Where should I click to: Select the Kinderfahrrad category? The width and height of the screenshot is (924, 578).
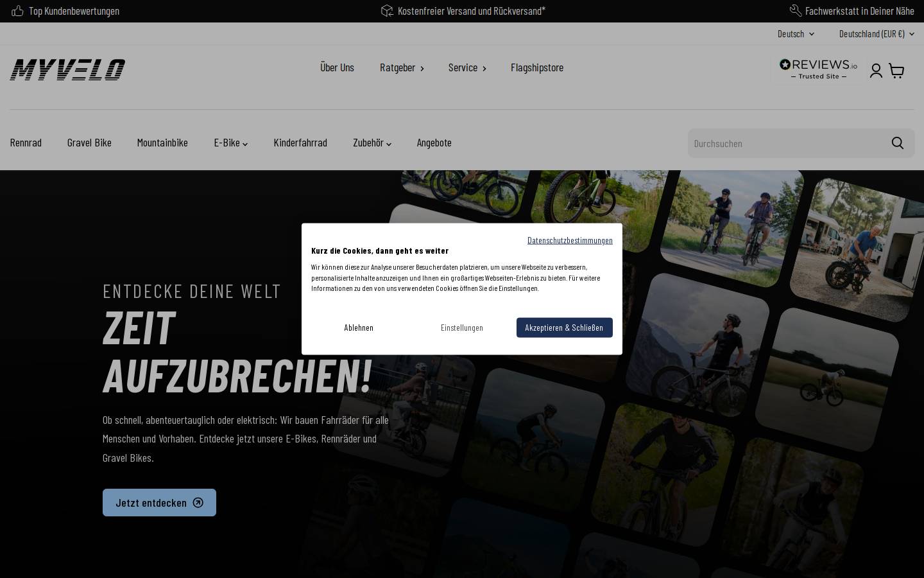[300, 143]
